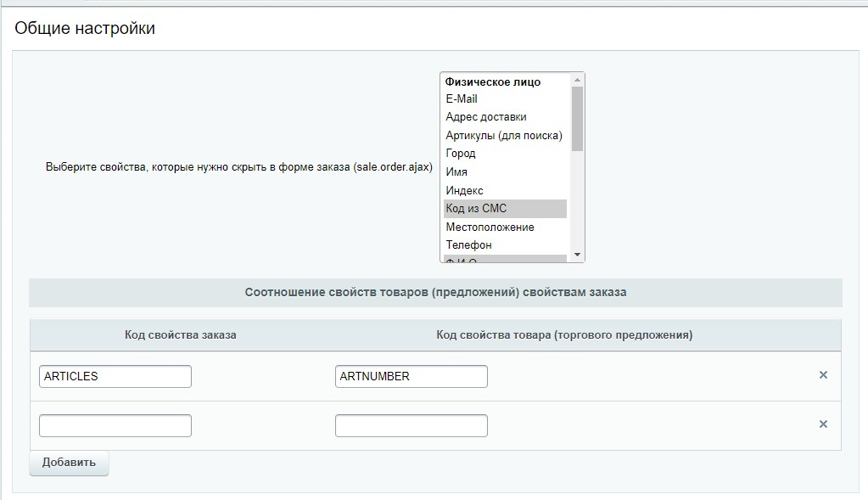Grab the listbox scrollbar thumb
Image resolution: width=868 pixels, height=500 pixels.
click(577, 118)
